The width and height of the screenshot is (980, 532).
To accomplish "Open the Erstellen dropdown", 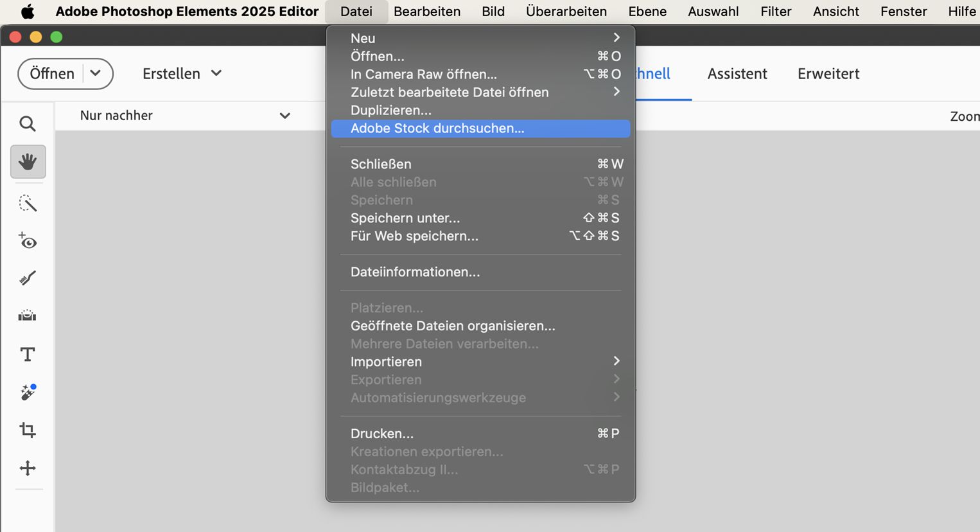I will click(182, 73).
